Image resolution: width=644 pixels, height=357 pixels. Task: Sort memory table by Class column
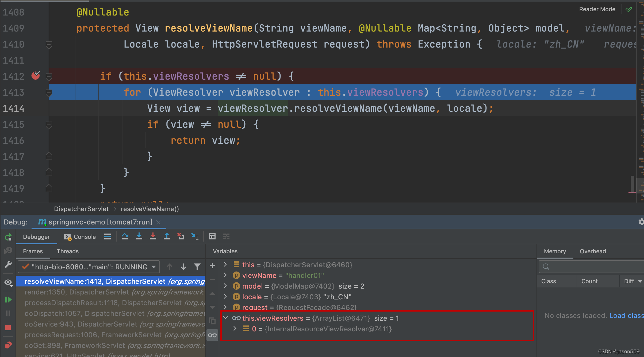(x=557, y=281)
